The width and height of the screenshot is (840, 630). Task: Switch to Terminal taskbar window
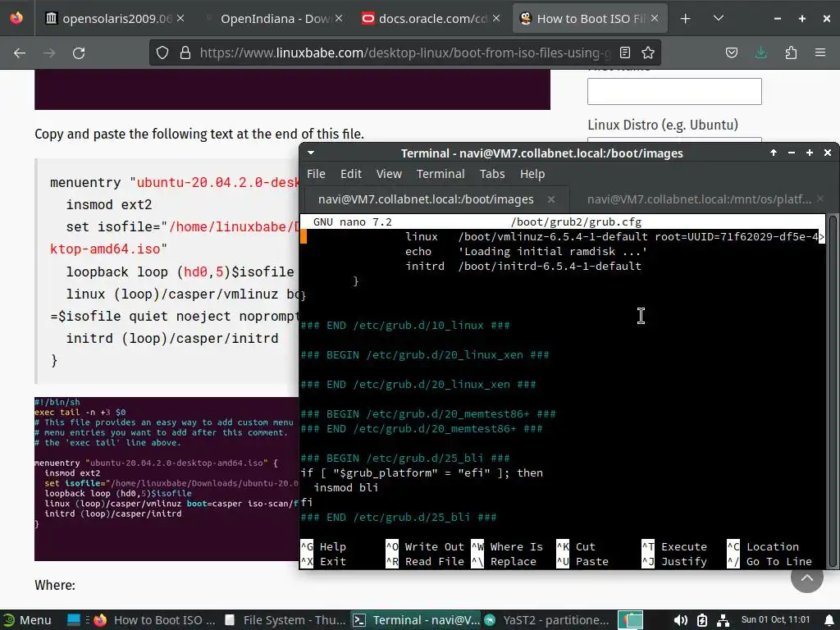(x=416, y=620)
